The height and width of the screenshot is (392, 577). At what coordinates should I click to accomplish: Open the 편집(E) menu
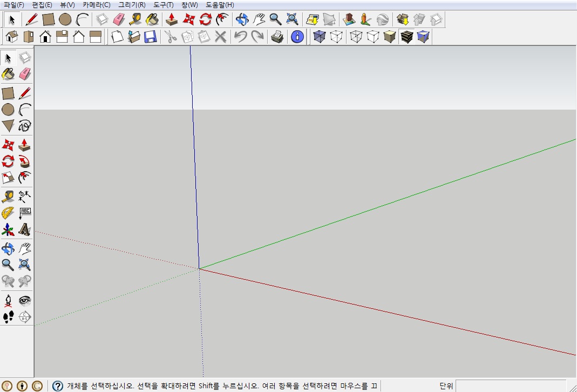pos(42,5)
